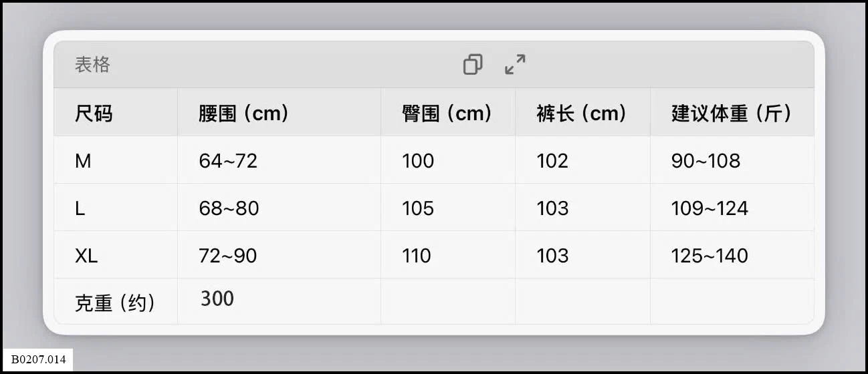Select the 裤长 (cm) column header
This screenshot has width=868, height=374.
pos(582,114)
